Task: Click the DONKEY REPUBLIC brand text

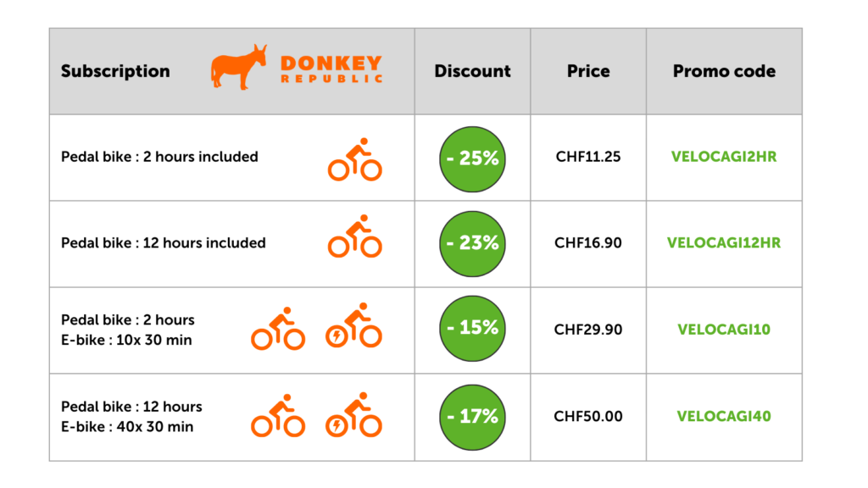Action: coord(331,69)
